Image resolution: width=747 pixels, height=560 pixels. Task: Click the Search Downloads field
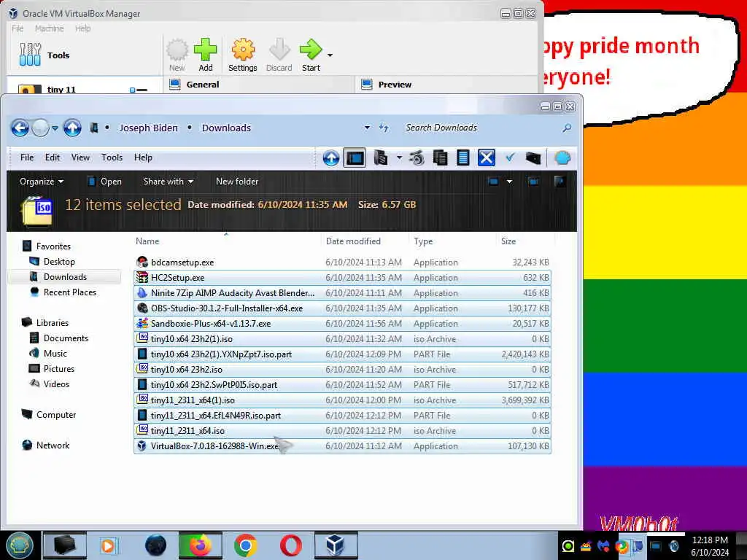[481, 128]
